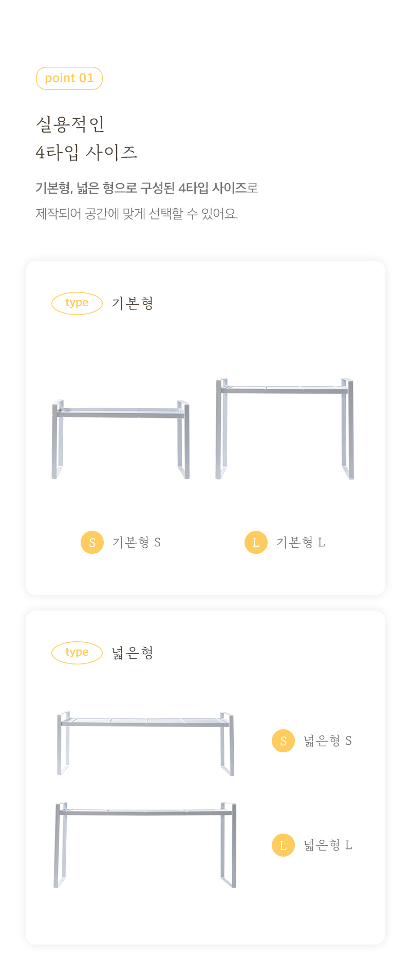Screen dimensions: 411x980
Task: Click the type badge beside 넓은형
Action: coord(77,653)
